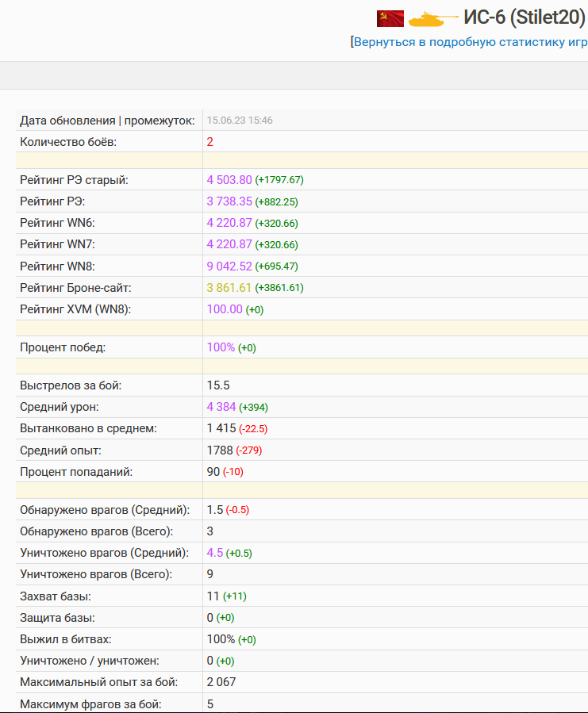Click the 'Захват базы' value 11
The height and width of the screenshot is (713, 588).
(213, 596)
